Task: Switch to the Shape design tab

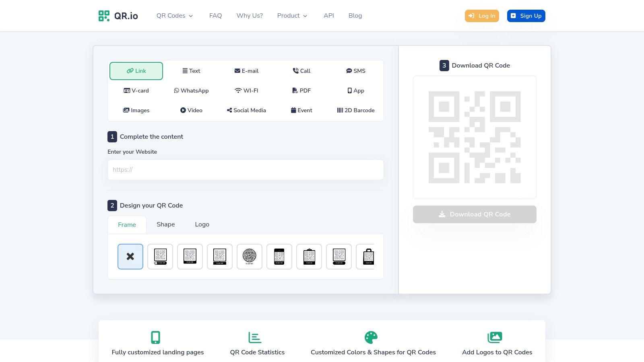Action: pos(165,224)
